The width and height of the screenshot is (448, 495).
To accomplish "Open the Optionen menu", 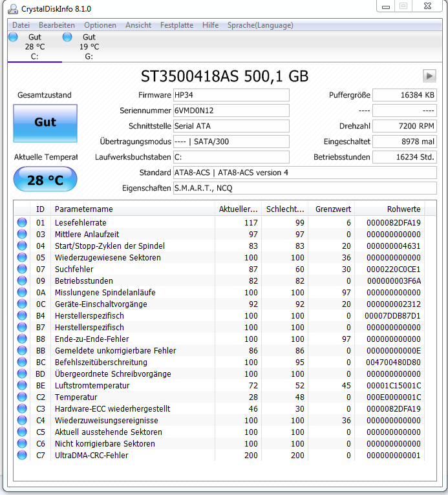I will click(x=100, y=25).
